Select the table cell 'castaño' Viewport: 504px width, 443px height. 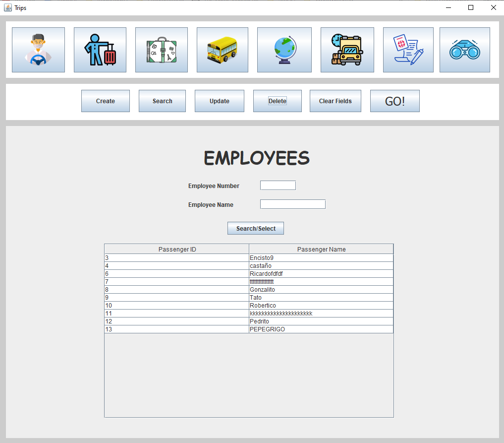[x=321, y=266]
